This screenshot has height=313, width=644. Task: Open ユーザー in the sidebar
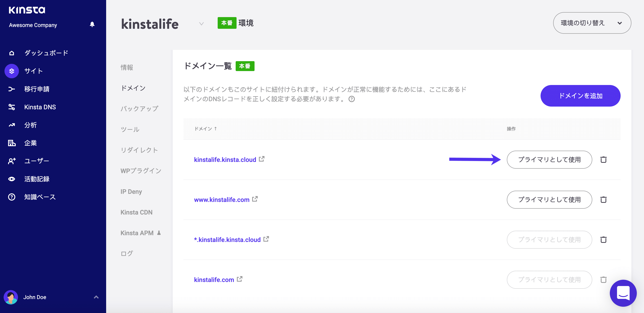[37, 161]
